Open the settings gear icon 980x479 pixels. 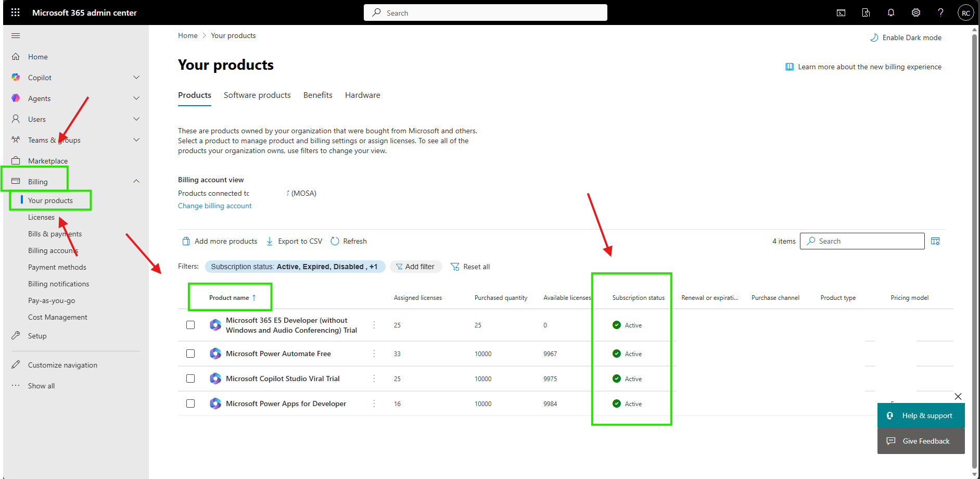(x=916, y=12)
